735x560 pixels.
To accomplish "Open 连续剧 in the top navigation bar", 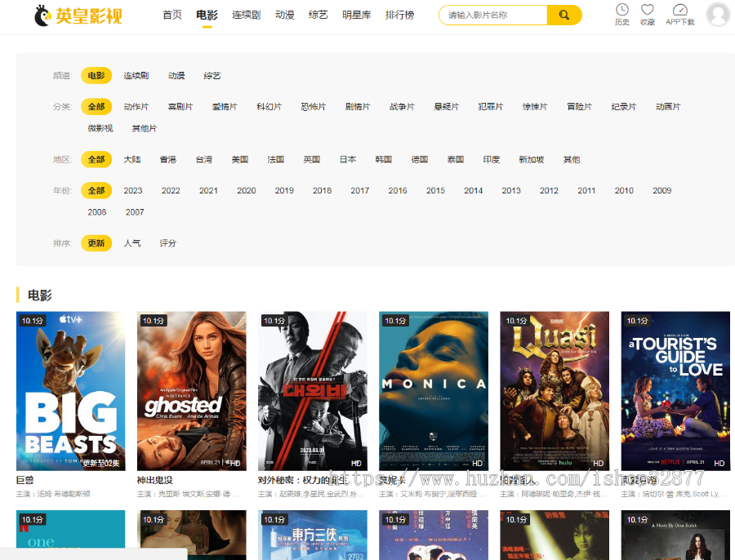I will [246, 15].
